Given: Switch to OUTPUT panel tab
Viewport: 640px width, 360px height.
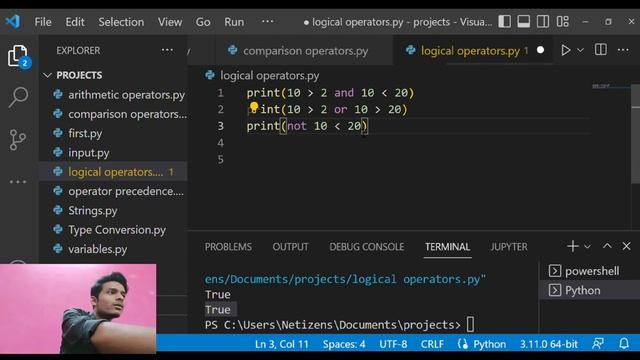Looking at the screenshot, I should (x=290, y=247).
